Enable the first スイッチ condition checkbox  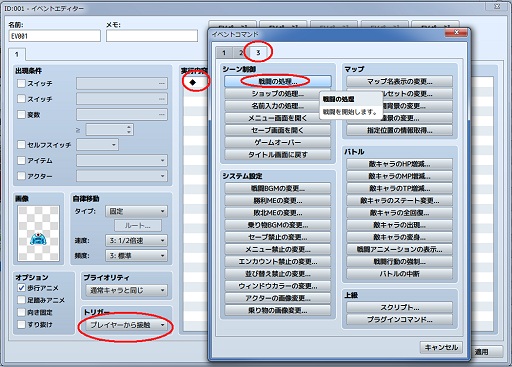21,83
